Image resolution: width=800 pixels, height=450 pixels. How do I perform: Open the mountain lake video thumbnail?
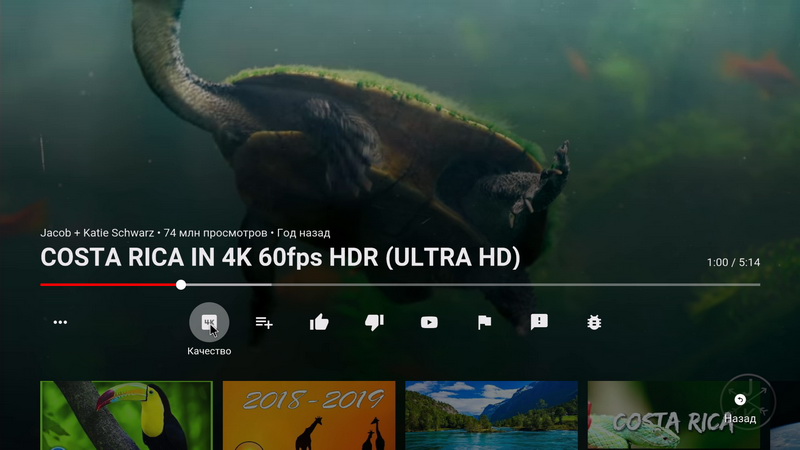pos(491,415)
